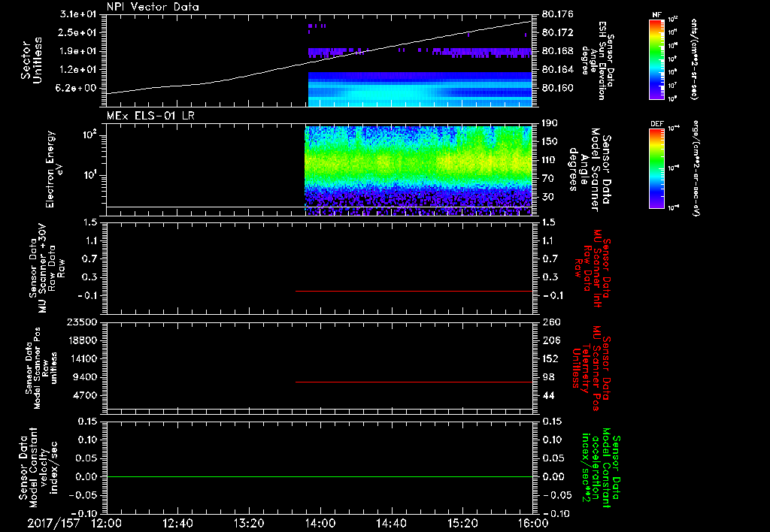Click the red 'MU Scanner Pos Telemetry' label

click(591, 368)
